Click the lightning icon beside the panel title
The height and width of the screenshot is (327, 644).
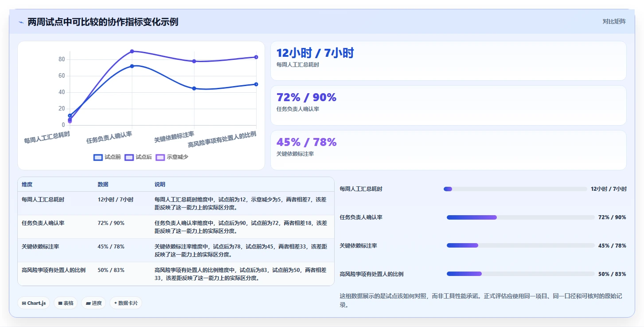click(21, 22)
